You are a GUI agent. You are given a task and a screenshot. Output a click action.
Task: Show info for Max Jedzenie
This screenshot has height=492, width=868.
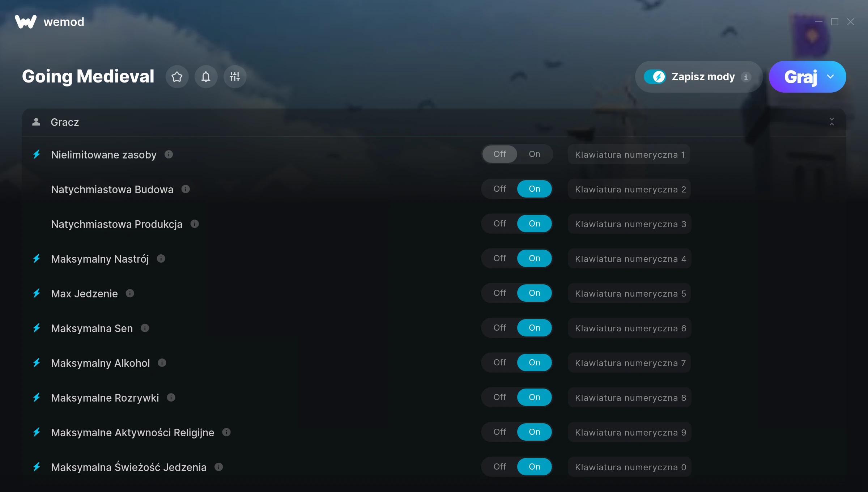[x=130, y=293]
